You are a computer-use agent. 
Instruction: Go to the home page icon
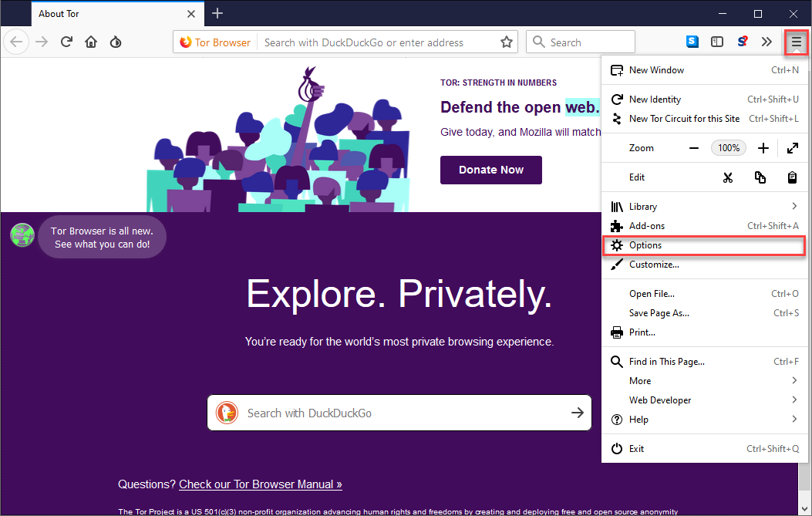click(x=91, y=42)
